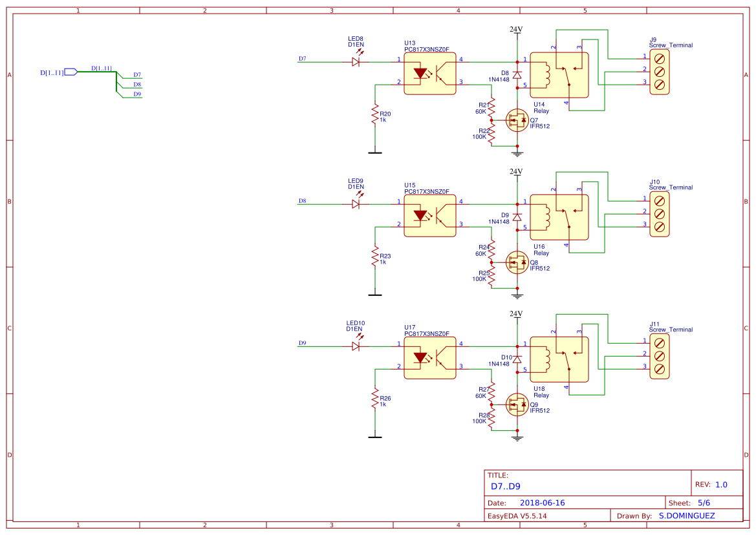Click the relay U14 symbol
Viewport: 756px width, 535px height.
[x=559, y=74]
